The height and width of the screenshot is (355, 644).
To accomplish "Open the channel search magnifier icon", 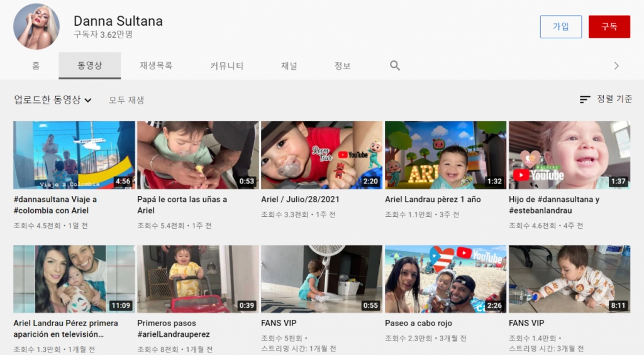I will coord(395,66).
